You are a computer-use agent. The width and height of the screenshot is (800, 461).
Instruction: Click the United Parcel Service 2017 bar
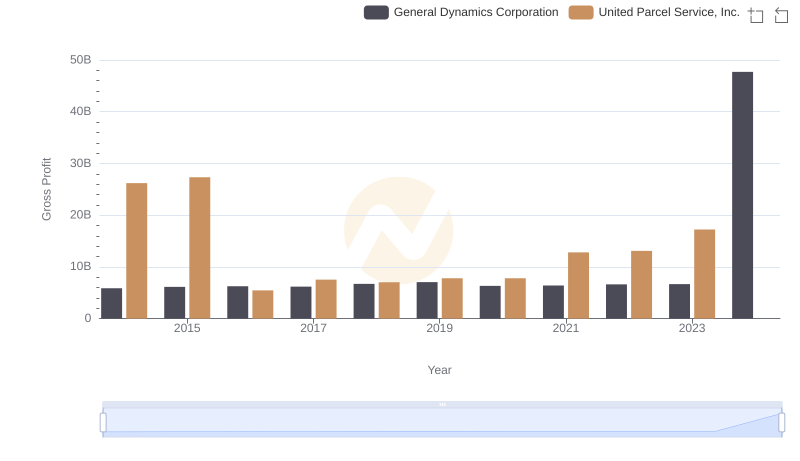326,299
